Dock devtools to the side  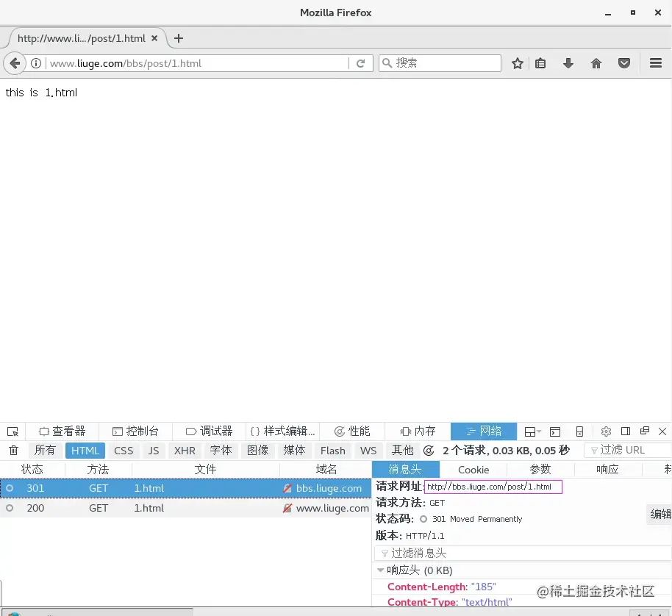[626, 431]
